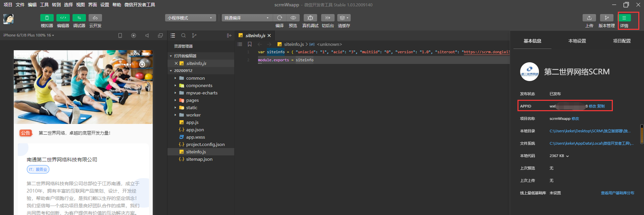Open the 文件系统 path link
The width and height of the screenshot is (644, 215).
coord(592,143)
